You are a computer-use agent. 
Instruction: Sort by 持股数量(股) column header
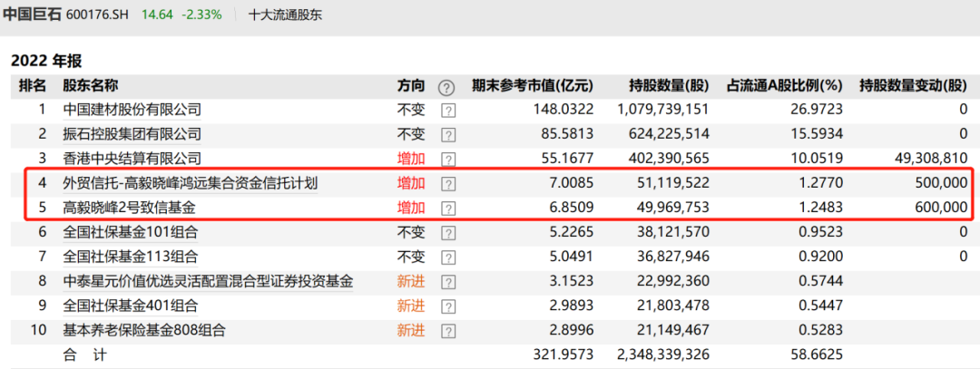(669, 86)
